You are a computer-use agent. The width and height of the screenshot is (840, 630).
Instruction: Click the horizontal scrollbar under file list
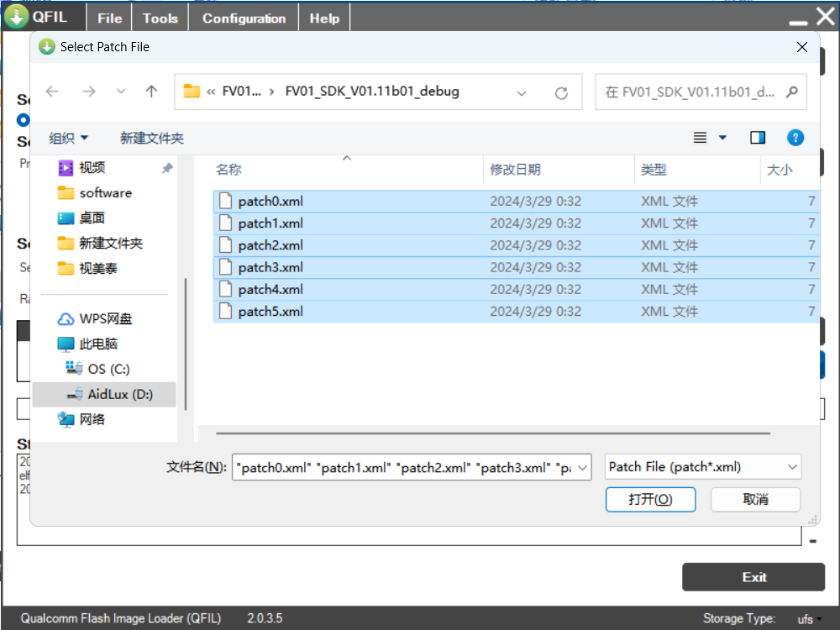pos(493,433)
